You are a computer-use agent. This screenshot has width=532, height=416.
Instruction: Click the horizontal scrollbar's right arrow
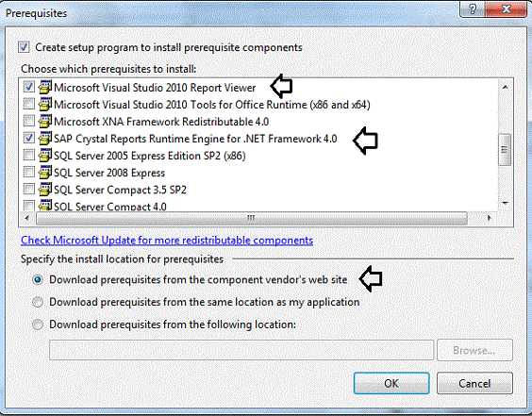pos(489,218)
